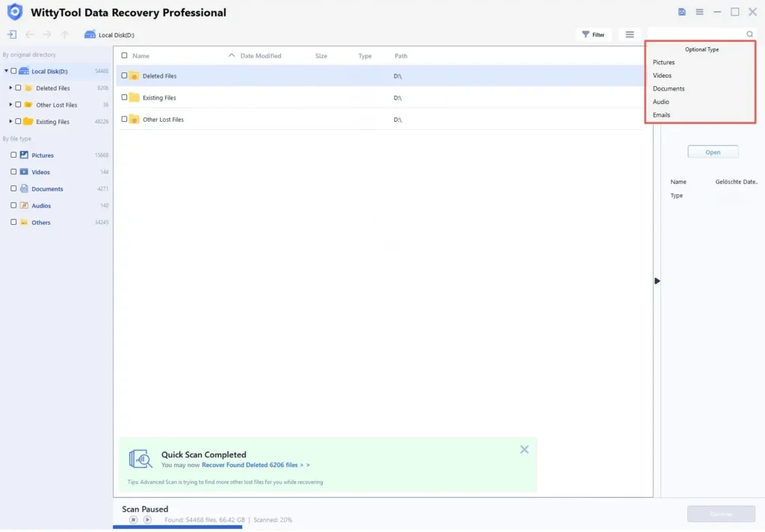Open the Filter button
This screenshot has height=532, width=765.
[x=593, y=34]
